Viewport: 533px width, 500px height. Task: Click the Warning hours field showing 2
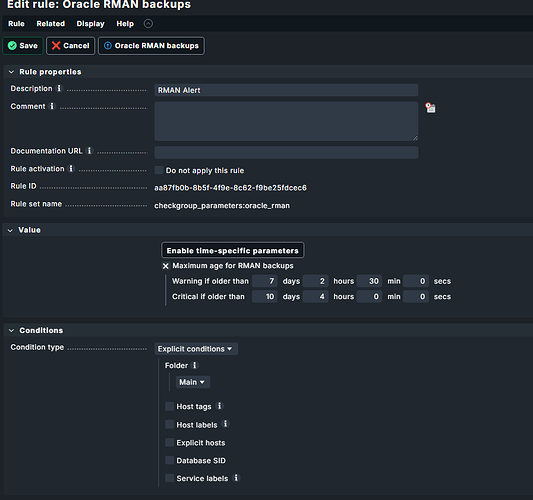tap(315, 281)
